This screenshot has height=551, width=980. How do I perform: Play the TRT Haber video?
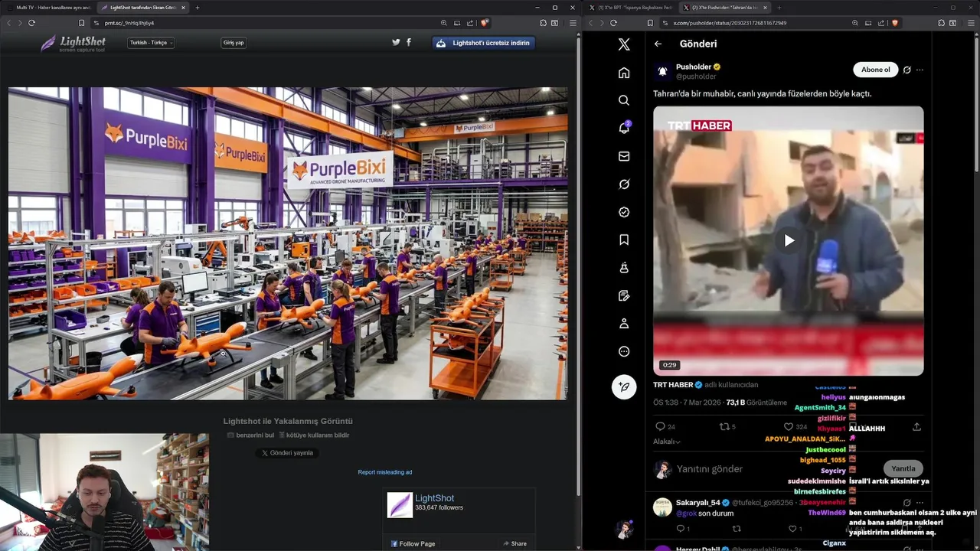click(789, 240)
